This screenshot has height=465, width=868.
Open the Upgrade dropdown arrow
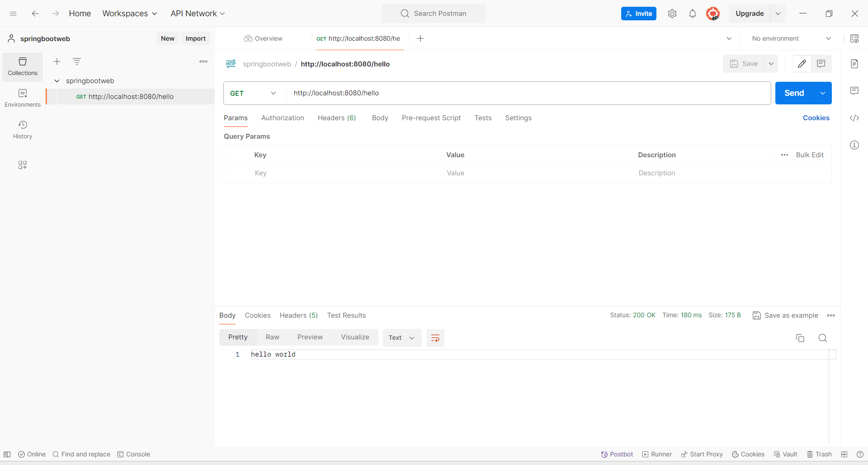pyautogui.click(x=778, y=14)
